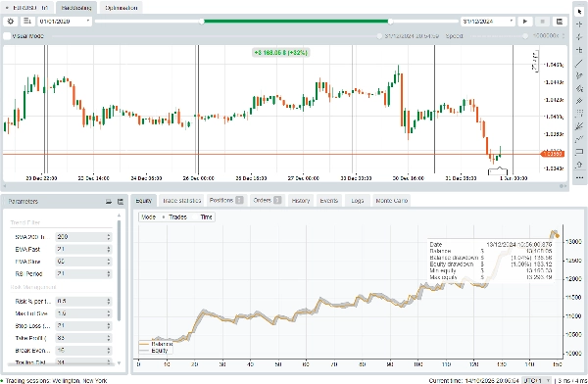588x384 pixels.
Task: Open the list options icon beside gear
Action: point(27,22)
